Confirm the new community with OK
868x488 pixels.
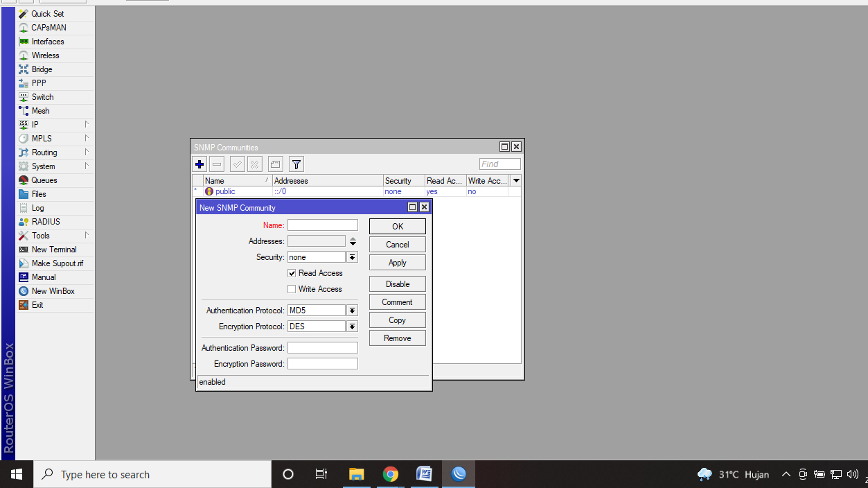point(398,227)
